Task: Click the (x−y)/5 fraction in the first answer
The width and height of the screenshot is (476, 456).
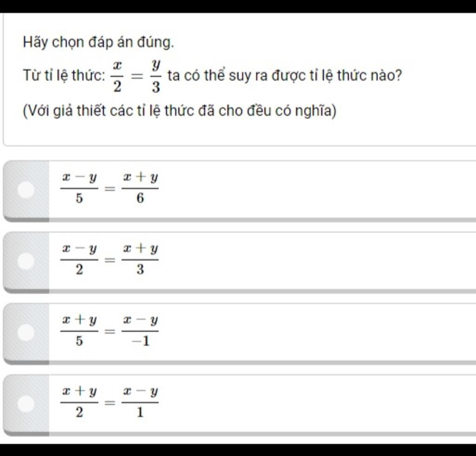Action: click(x=79, y=189)
